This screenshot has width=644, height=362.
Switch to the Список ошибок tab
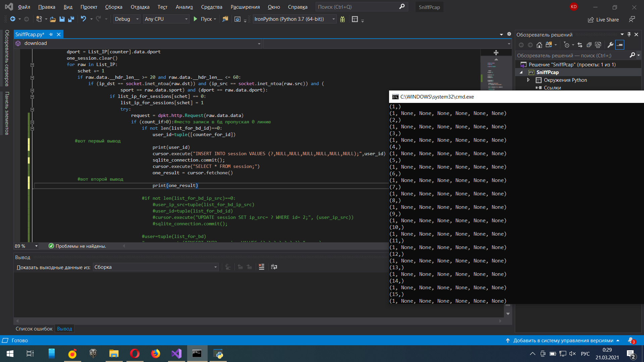(34, 329)
